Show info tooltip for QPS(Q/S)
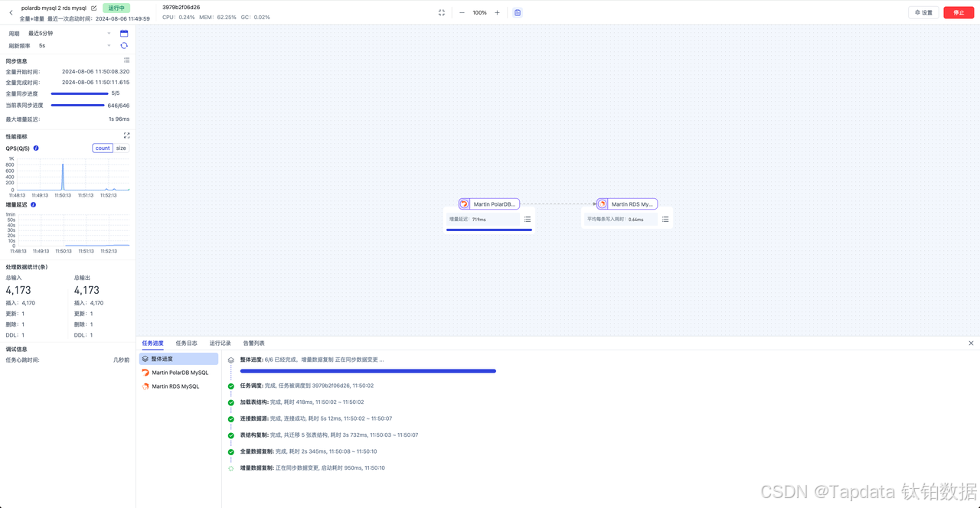980x508 pixels. click(36, 148)
